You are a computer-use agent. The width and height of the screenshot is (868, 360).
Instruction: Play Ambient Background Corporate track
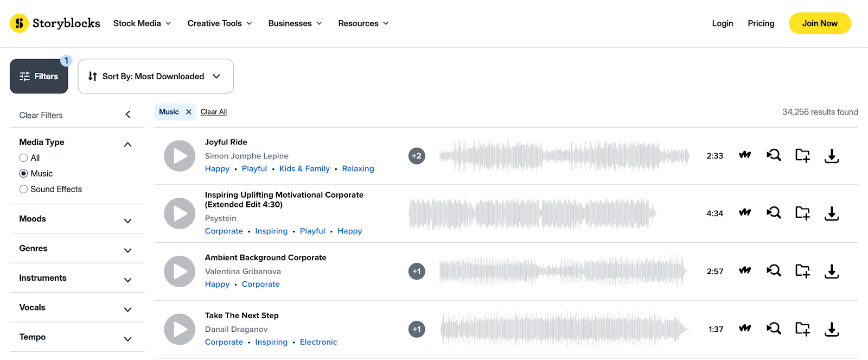[180, 271]
